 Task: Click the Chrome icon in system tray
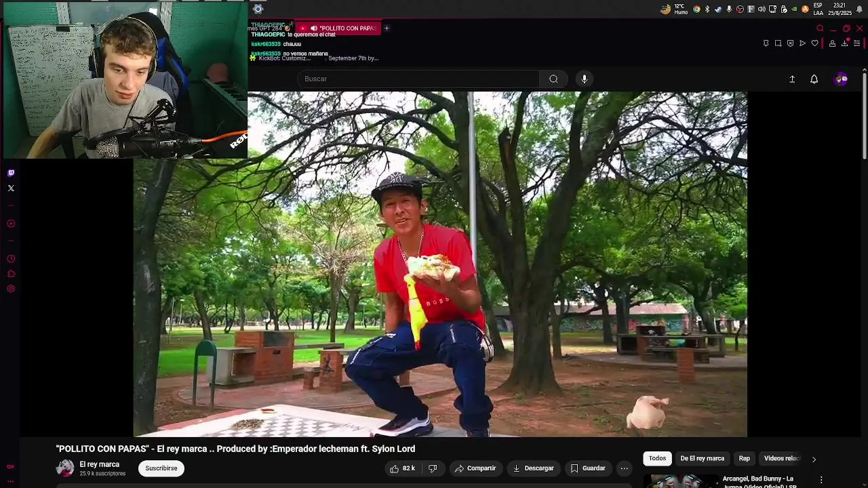[696, 9]
